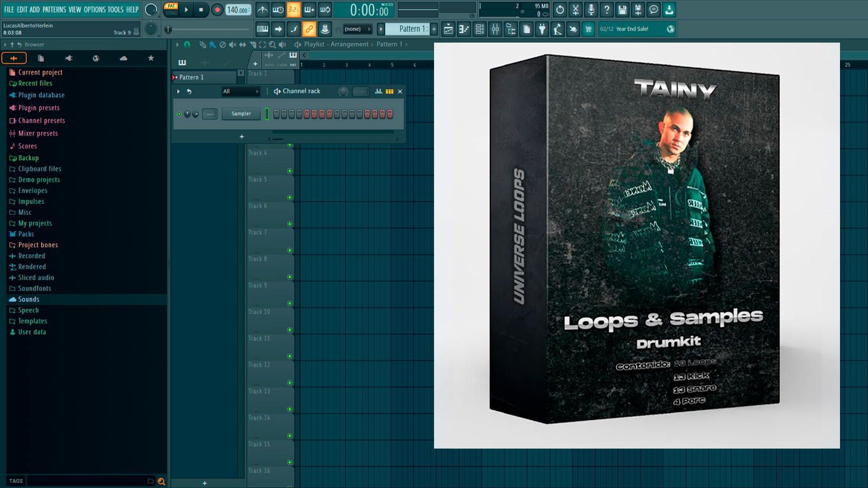
Task: Switch PAT/SONG mode button
Action: coord(171,10)
